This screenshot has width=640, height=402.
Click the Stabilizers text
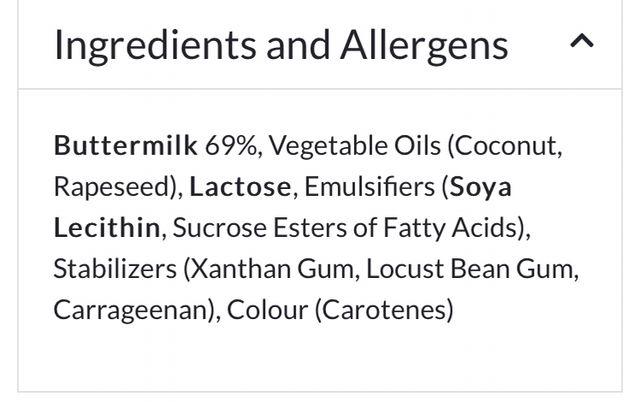[114, 269]
